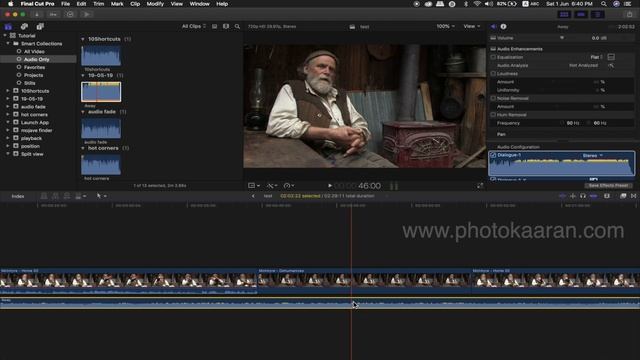Click the Volume slider handle in inspector
The width and height of the screenshot is (640, 360).
click(x=562, y=38)
